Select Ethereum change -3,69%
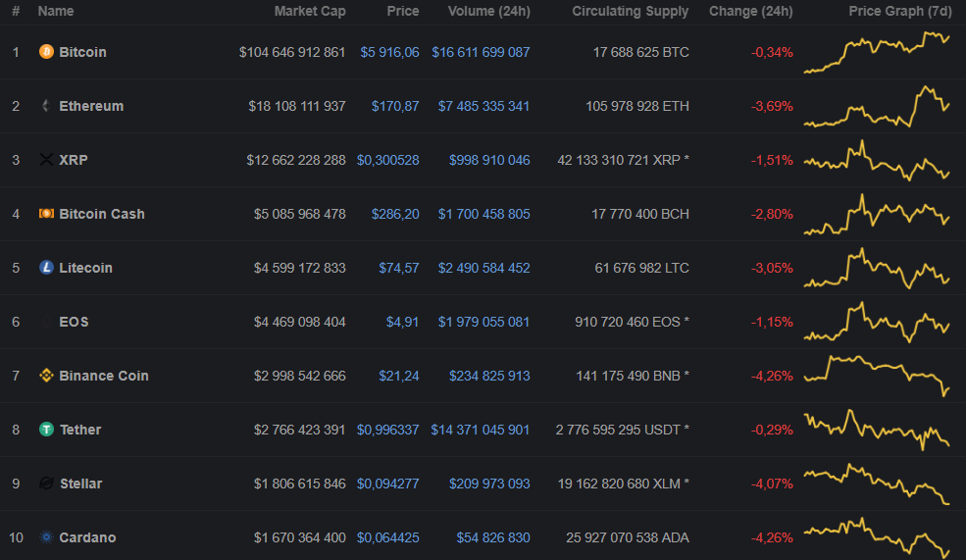 click(x=772, y=106)
